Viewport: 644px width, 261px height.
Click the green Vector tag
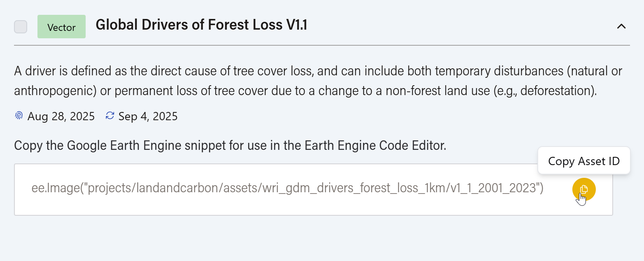(x=61, y=27)
